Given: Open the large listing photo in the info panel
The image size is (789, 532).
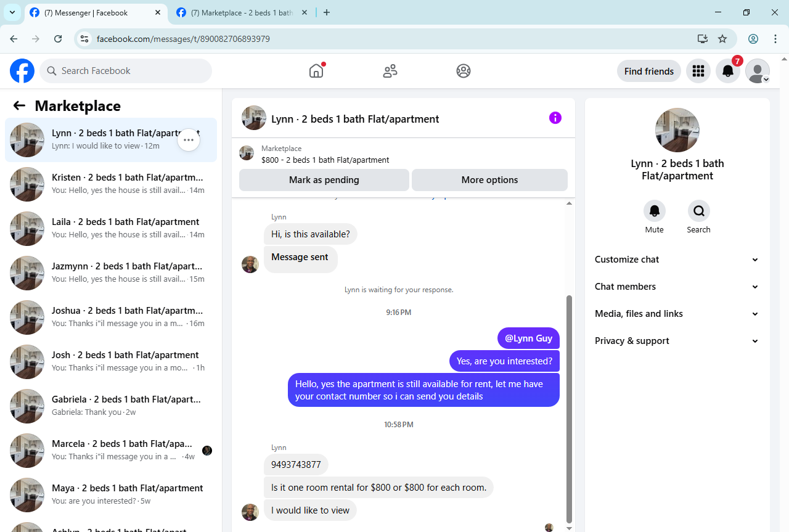Looking at the screenshot, I should 677,130.
